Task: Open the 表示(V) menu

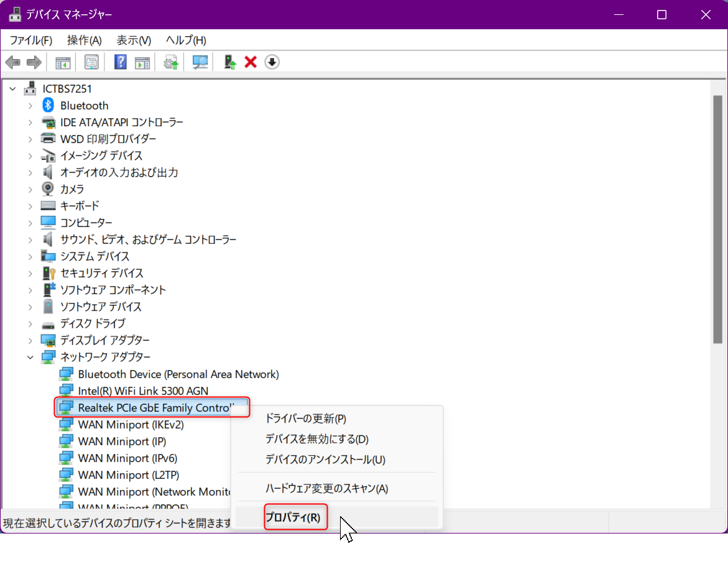Action: (134, 40)
